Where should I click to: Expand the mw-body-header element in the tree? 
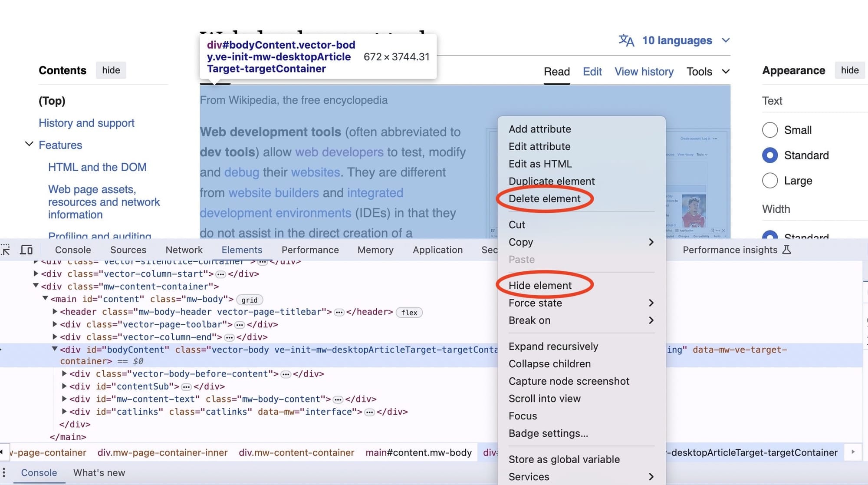tap(55, 312)
